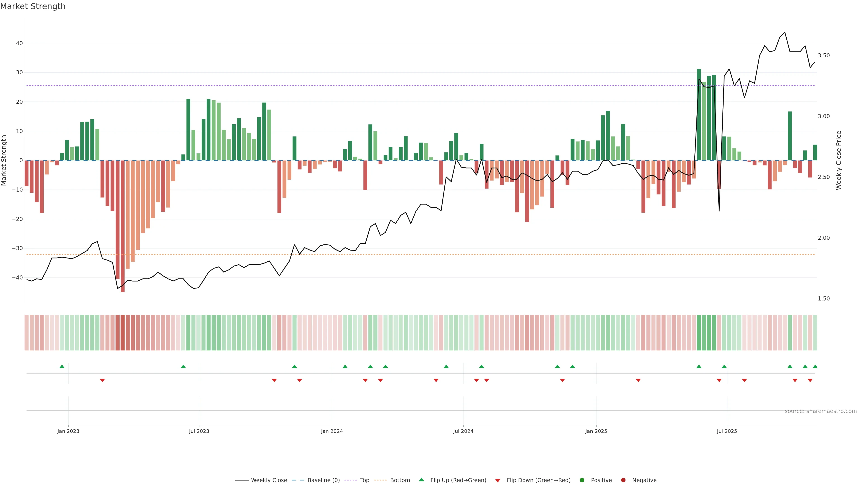Click the Weekly Close Price axis title
This screenshot has height=488, width=868.
pyautogui.click(x=839, y=160)
